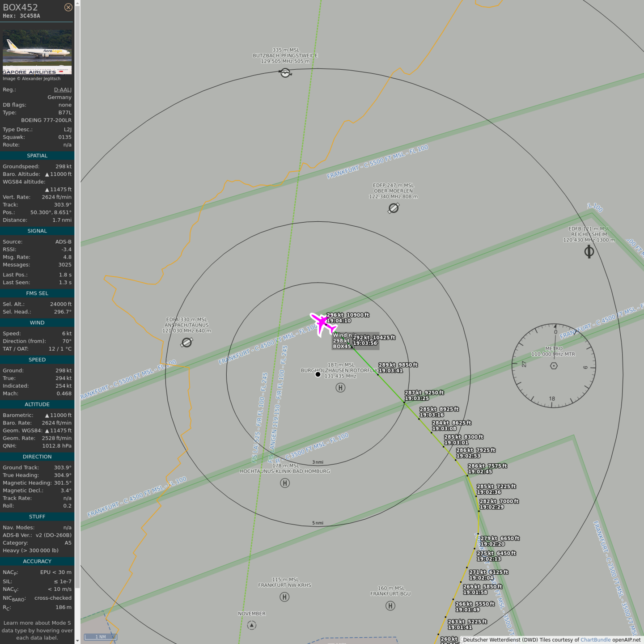644x644 pixels.
Task: Click the sidebar scroll down arrow
Action: (77, 640)
